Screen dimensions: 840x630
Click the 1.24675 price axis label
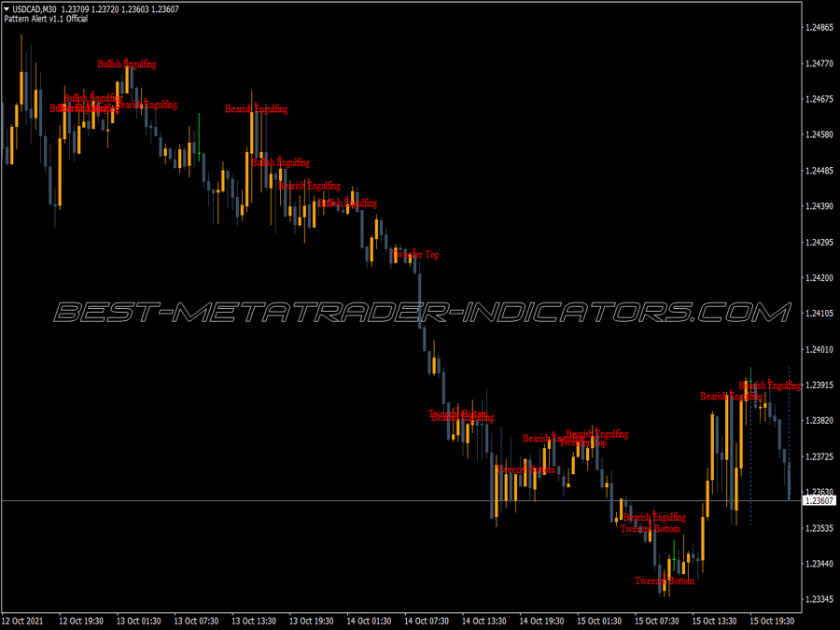point(819,99)
